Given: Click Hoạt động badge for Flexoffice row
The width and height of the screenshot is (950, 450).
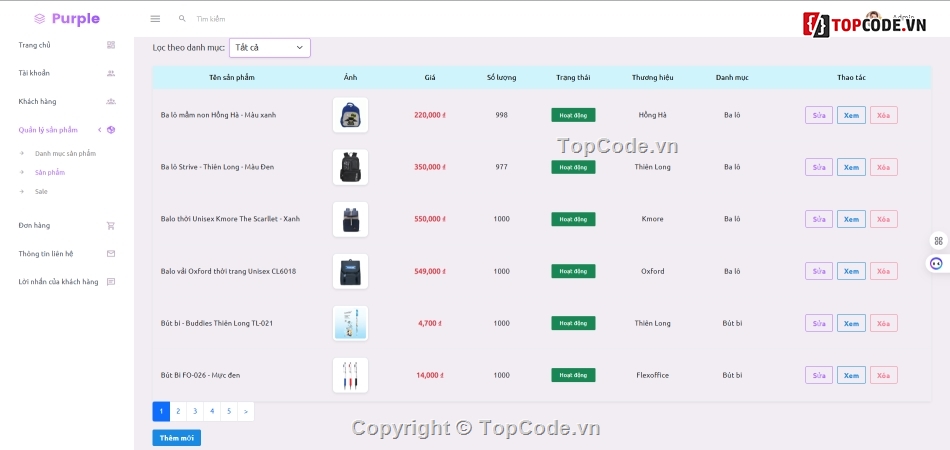Looking at the screenshot, I should [573, 376].
